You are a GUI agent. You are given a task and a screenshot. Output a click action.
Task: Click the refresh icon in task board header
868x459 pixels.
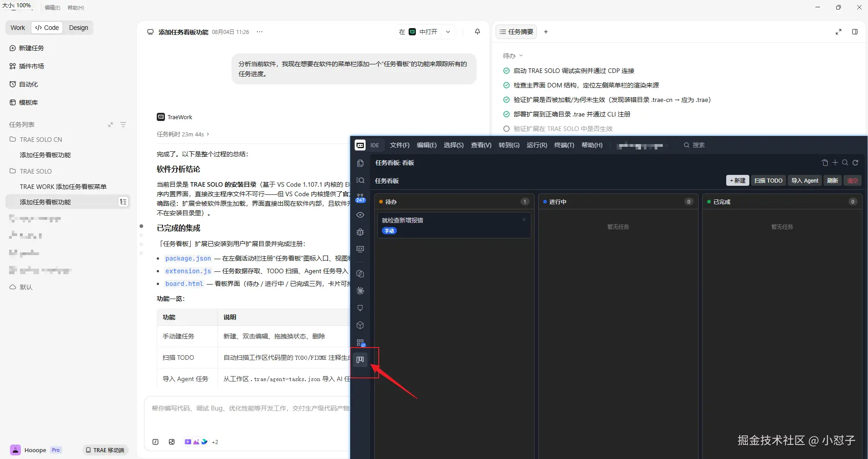(855, 163)
